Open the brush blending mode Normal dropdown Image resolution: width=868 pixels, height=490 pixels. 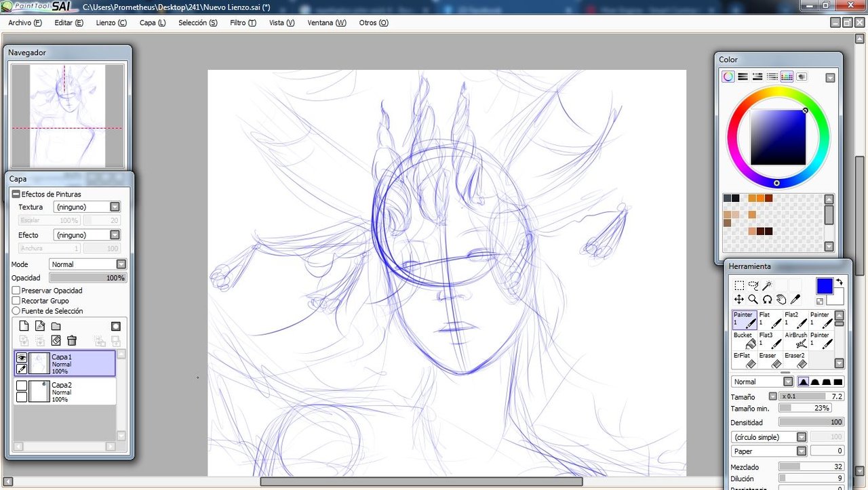[762, 382]
